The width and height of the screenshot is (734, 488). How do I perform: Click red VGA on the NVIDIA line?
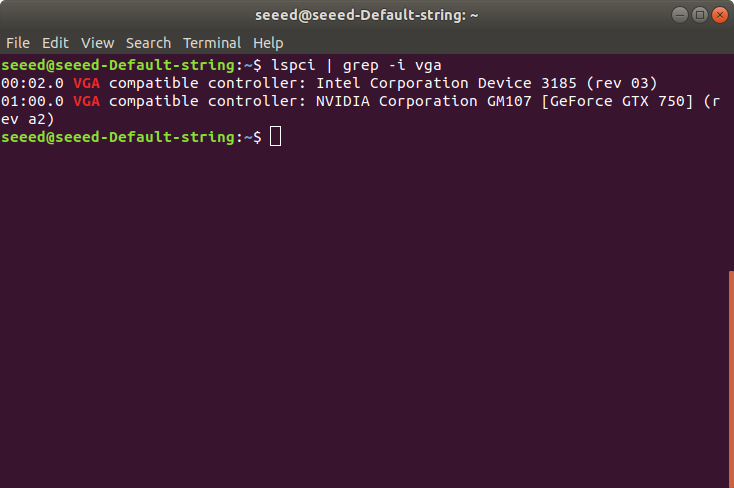coord(87,101)
